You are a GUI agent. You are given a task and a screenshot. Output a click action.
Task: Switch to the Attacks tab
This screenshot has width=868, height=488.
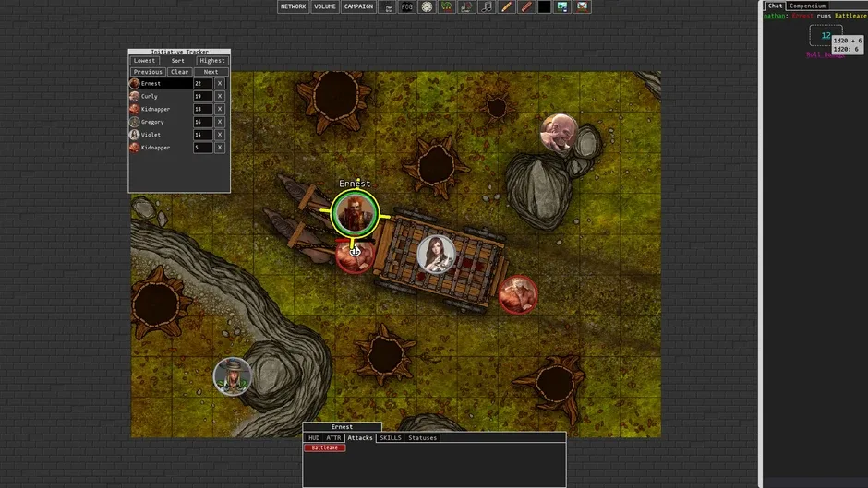tap(360, 437)
